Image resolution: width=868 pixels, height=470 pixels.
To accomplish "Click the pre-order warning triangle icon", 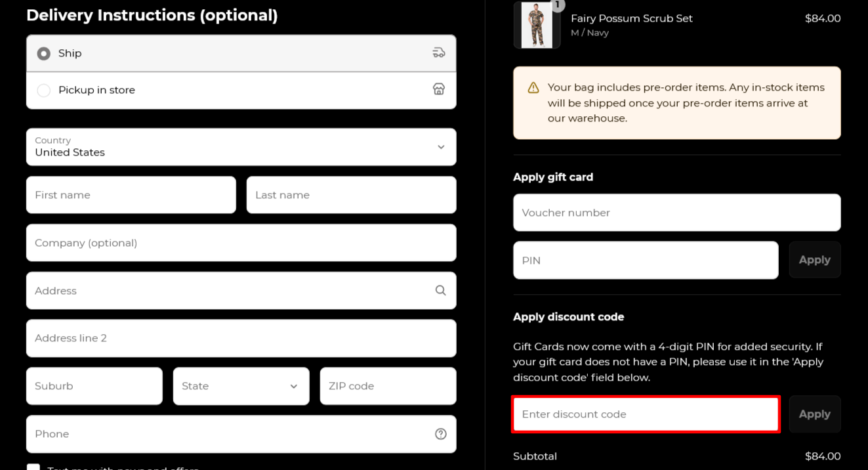I will [x=533, y=87].
